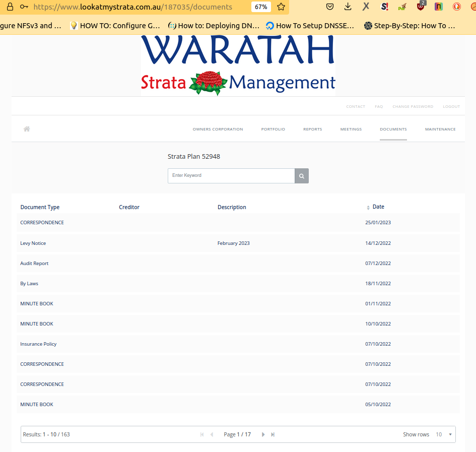Open the uBlock Origin extension

[x=421, y=7]
